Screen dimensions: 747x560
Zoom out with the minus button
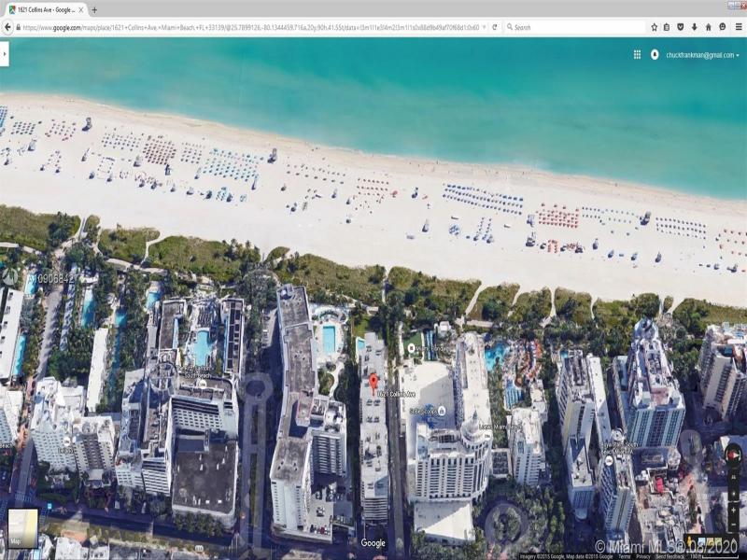[733, 525]
